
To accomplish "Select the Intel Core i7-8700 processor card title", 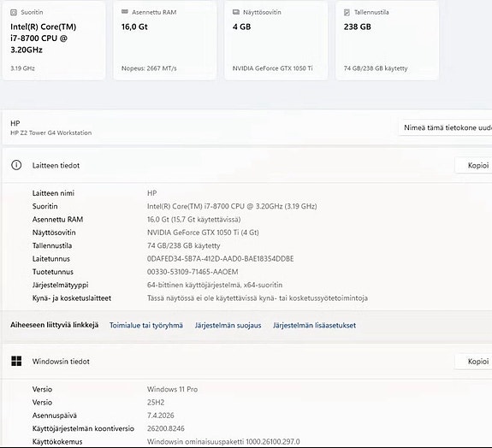I will click(x=44, y=38).
